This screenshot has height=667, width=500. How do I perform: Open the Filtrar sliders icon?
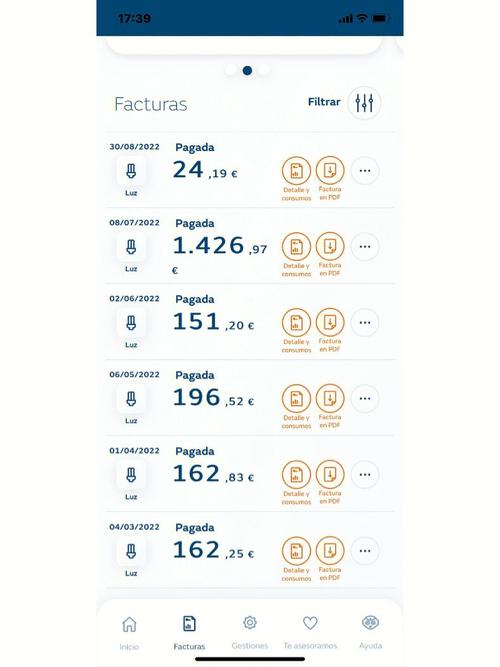(364, 103)
